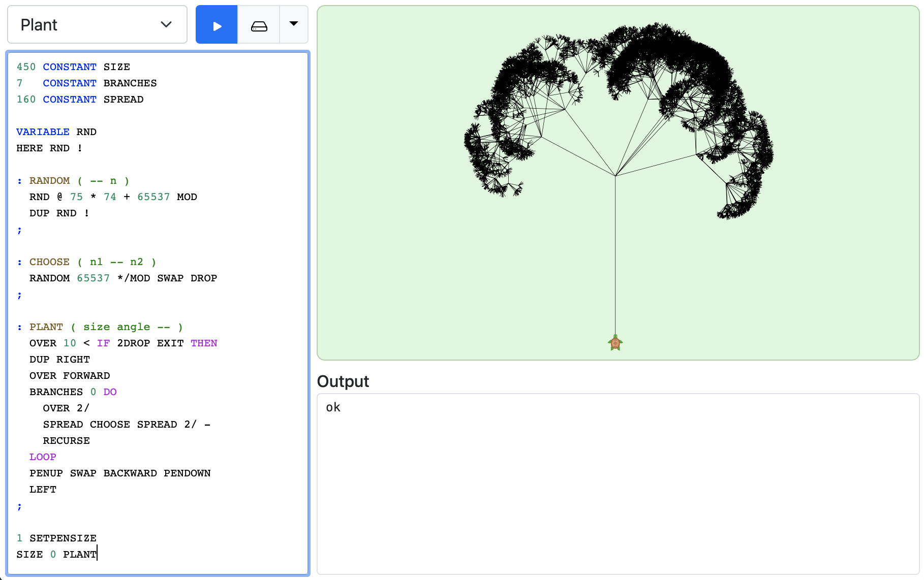Image resolution: width=924 pixels, height=580 pixels.
Task: Click the CHOOSE word definition name
Action: (x=49, y=262)
